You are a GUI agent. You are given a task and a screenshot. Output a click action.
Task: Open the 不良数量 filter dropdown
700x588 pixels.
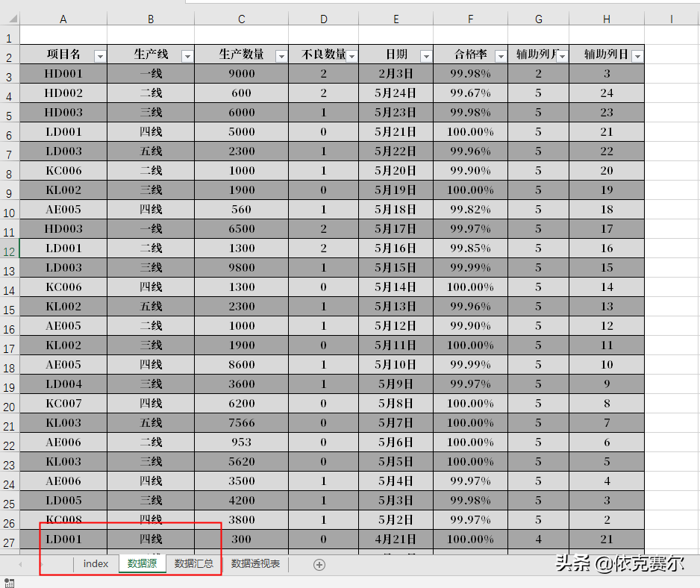(x=351, y=56)
